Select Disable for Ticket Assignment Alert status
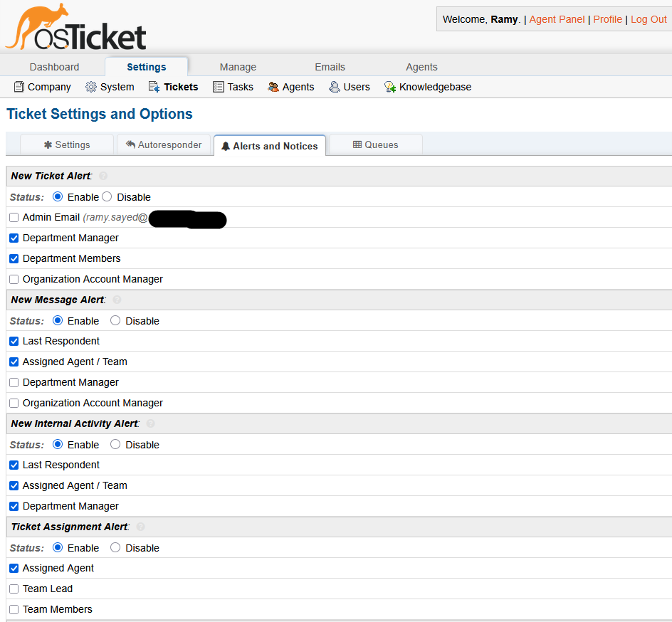The width and height of the screenshot is (672, 622). [x=115, y=548]
